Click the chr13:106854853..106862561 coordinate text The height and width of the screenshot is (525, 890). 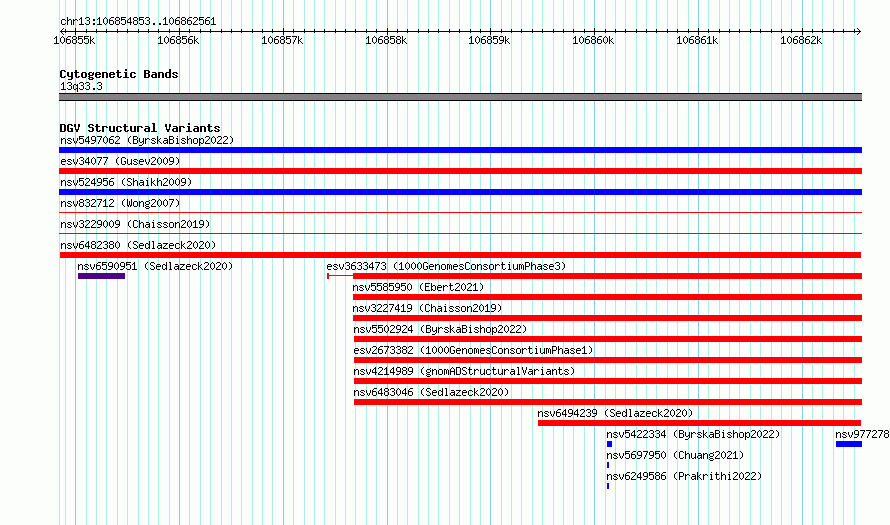(x=138, y=22)
